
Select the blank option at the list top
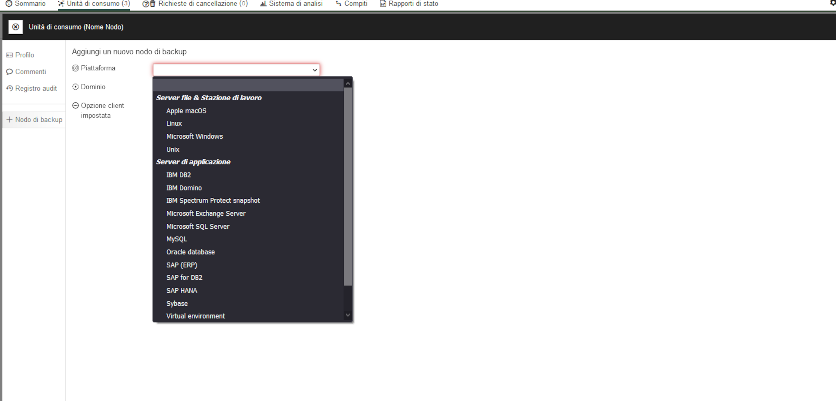tap(248, 84)
